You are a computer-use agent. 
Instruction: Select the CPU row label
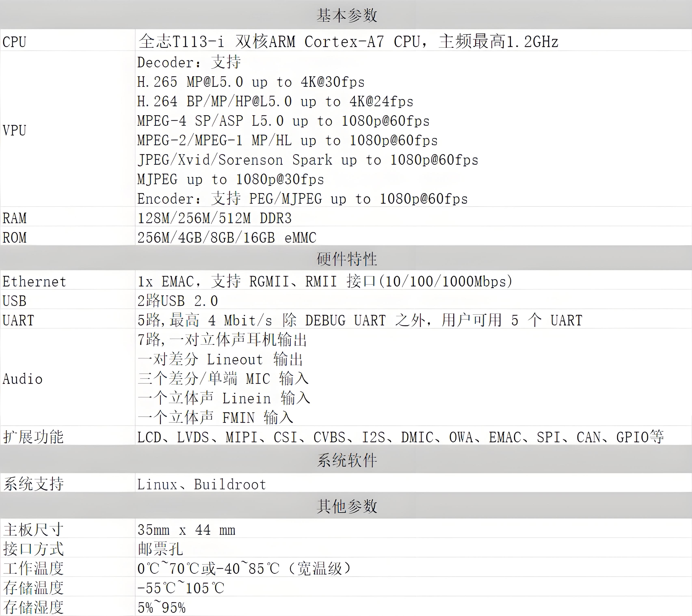click(14, 42)
